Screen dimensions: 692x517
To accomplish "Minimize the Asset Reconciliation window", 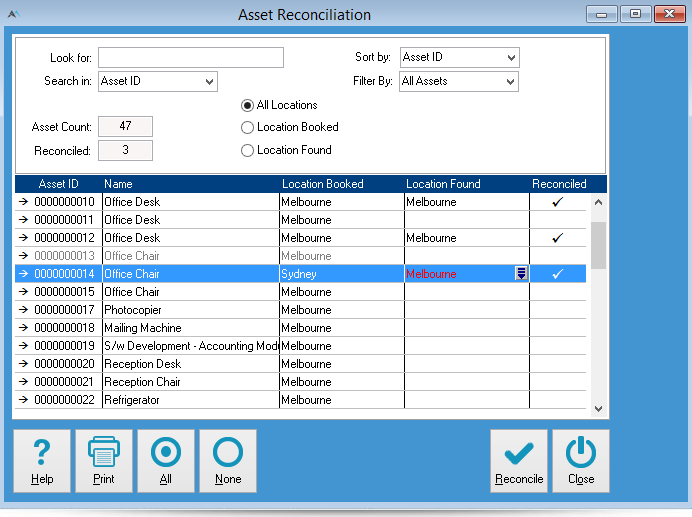I will coord(602,14).
